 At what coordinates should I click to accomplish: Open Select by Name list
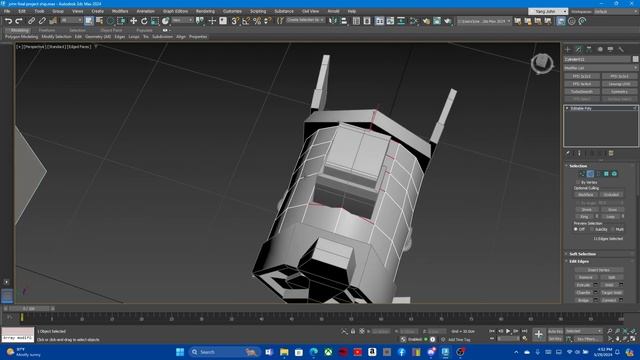99,21
